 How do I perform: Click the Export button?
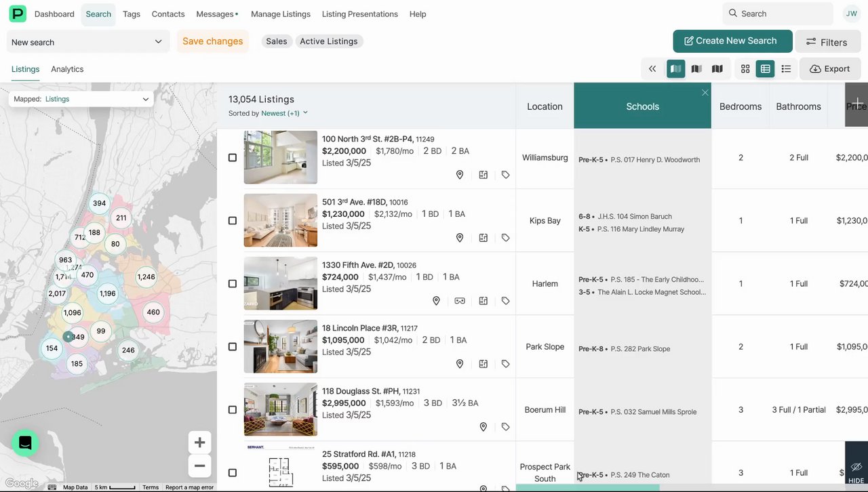click(830, 68)
